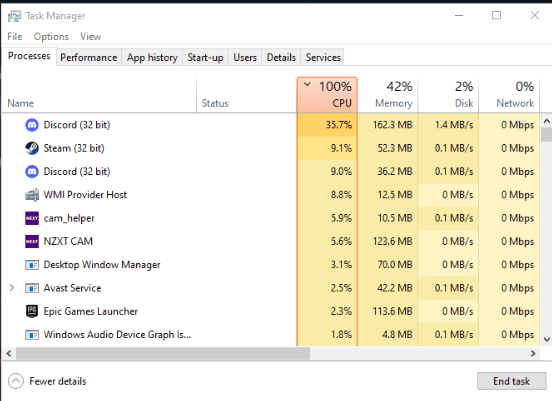Click the 162.3 MB memory value
552x401 pixels.
393,125
